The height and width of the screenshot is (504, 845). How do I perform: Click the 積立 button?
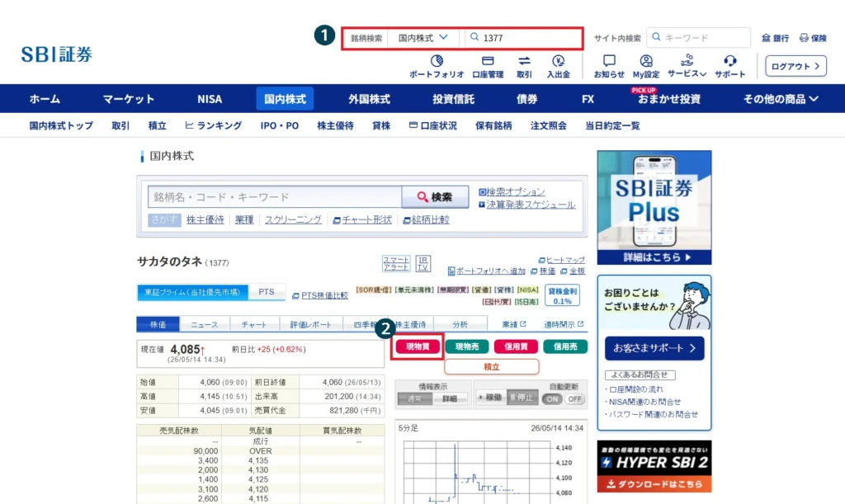click(492, 367)
